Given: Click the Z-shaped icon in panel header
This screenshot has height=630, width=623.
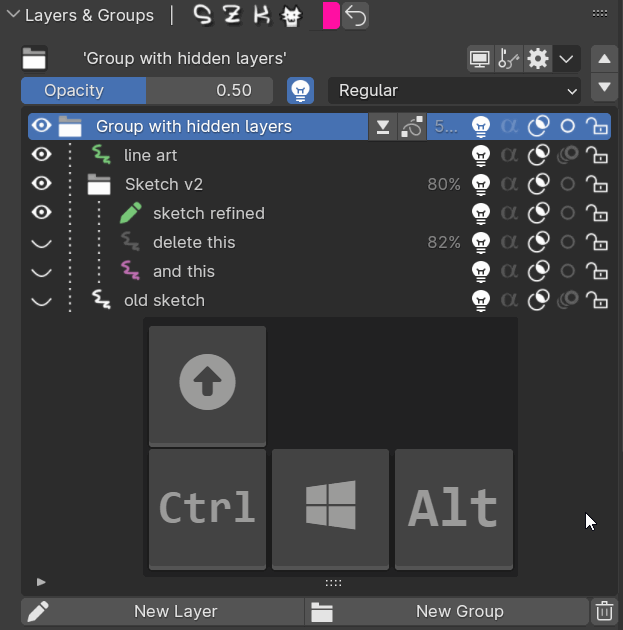Looking at the screenshot, I should coord(232,15).
